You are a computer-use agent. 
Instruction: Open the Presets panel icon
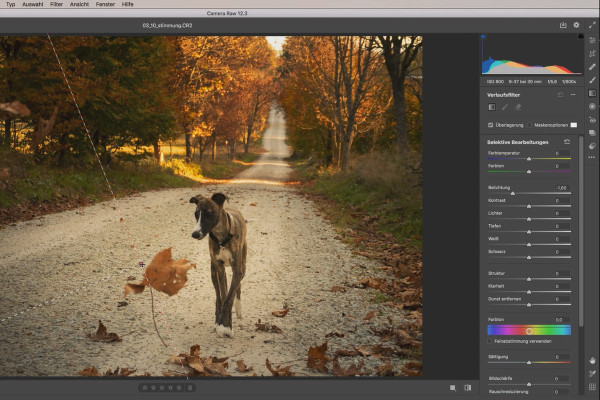point(592,146)
